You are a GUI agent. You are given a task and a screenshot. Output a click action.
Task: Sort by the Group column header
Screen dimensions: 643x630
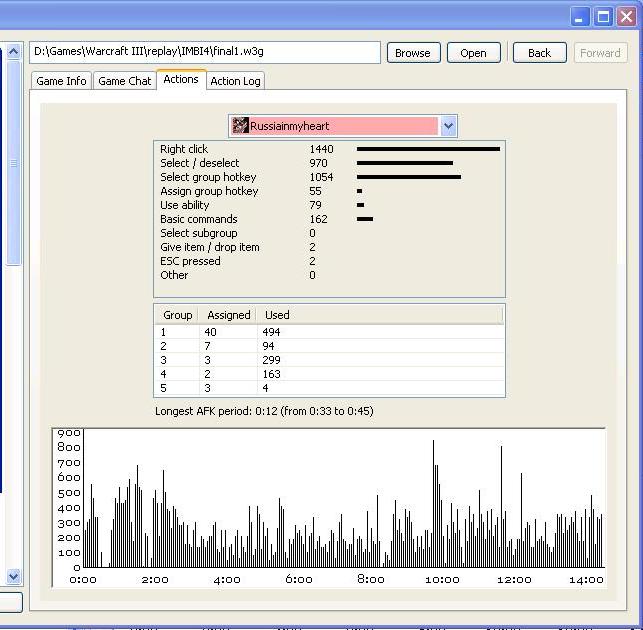(x=178, y=315)
